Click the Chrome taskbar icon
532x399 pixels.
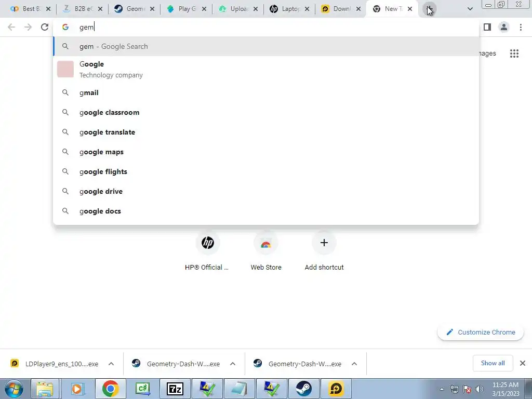110,389
